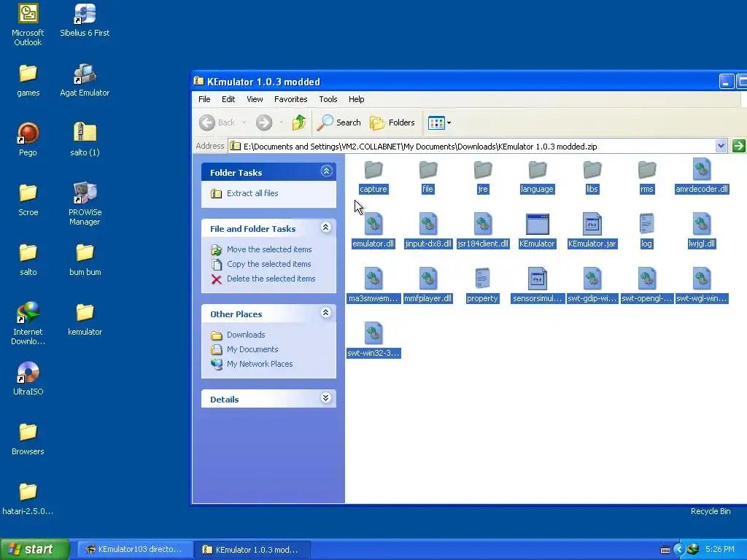Select the property file icon
The height and width of the screenshot is (560, 747).
[x=482, y=279]
